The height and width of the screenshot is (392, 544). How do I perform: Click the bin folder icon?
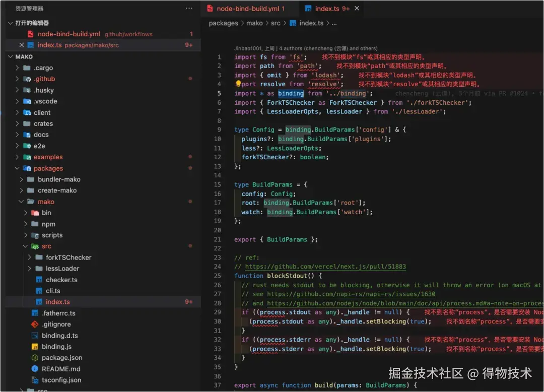coord(35,213)
